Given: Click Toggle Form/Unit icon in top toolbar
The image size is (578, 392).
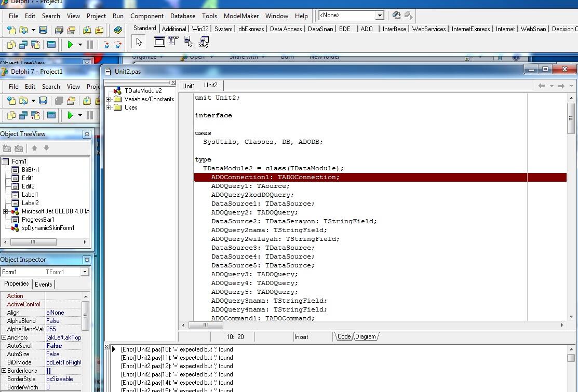Looking at the screenshot, I should click(35, 45).
